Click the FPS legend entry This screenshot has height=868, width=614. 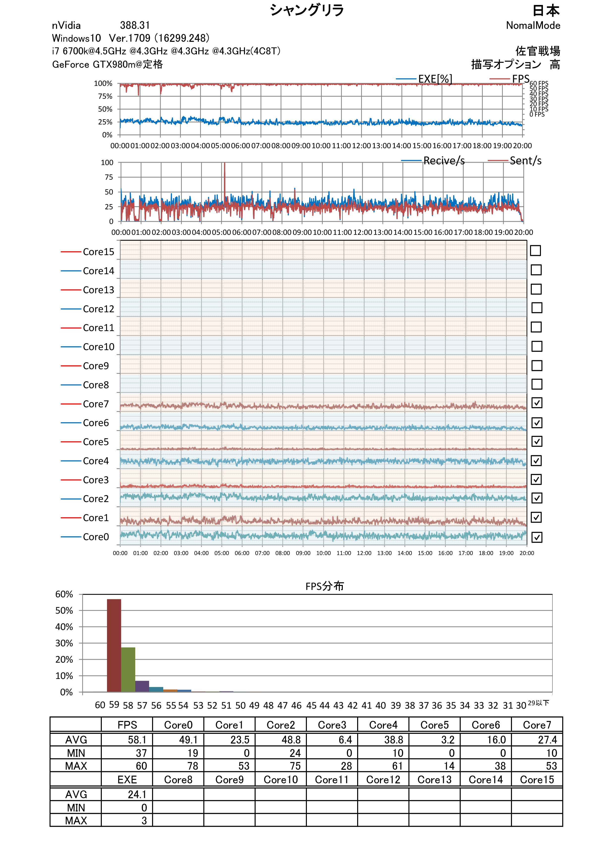tap(520, 79)
